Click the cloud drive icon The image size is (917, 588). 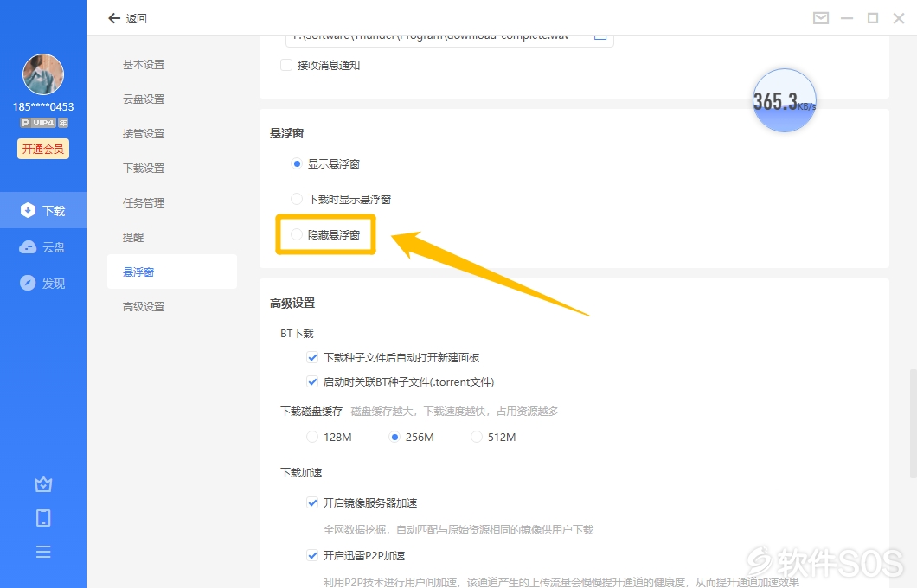(28, 247)
